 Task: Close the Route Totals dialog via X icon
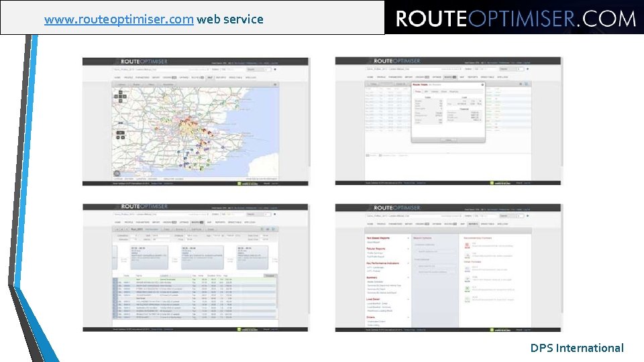[x=482, y=84]
